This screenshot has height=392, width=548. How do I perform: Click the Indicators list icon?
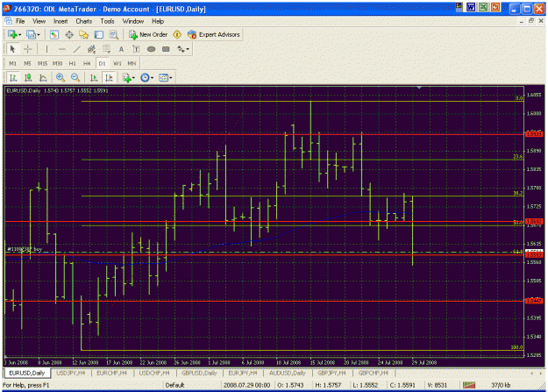coord(126,78)
